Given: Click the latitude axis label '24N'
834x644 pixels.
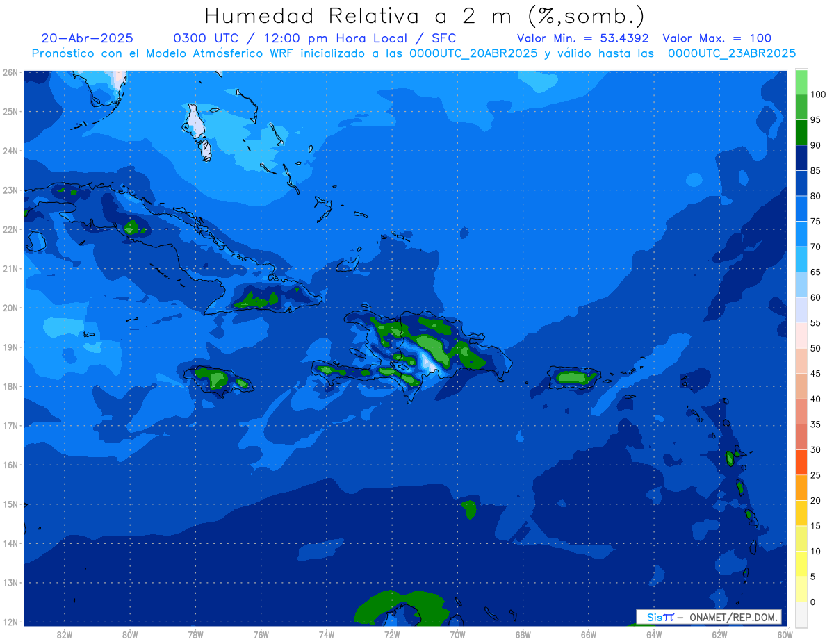Looking at the screenshot, I should (x=10, y=151).
